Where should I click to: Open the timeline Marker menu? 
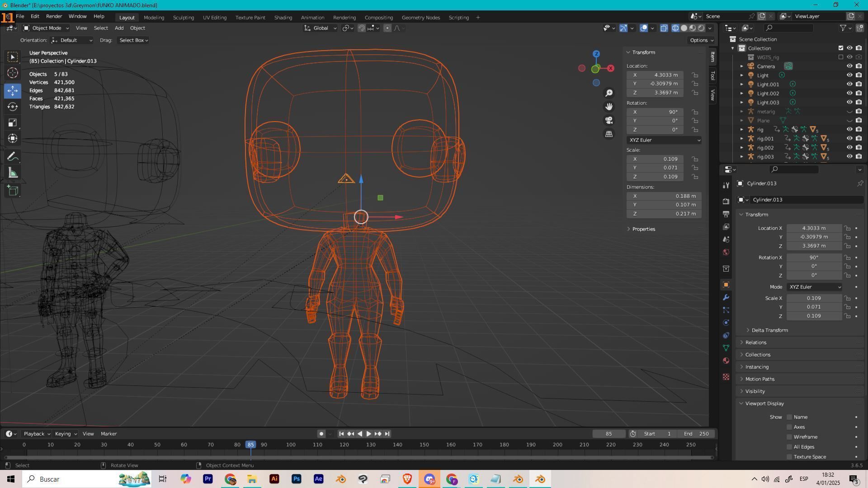(x=108, y=434)
